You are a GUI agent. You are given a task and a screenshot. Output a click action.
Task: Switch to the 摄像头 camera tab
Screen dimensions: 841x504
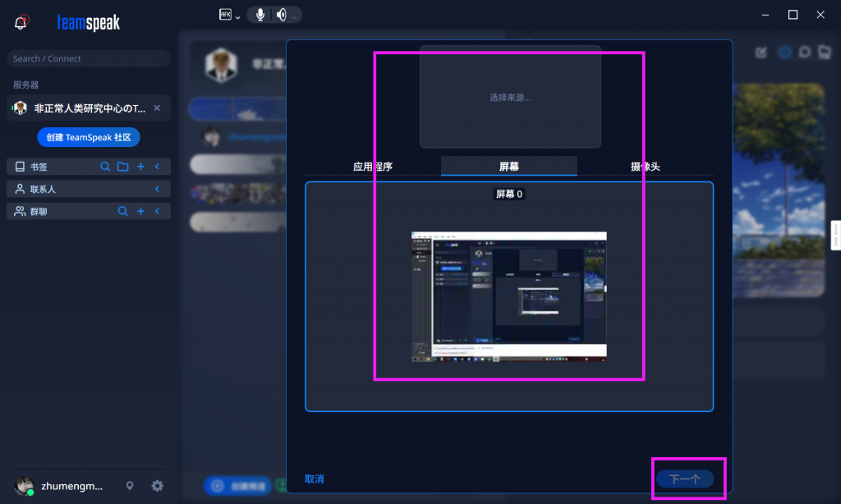[x=645, y=167]
